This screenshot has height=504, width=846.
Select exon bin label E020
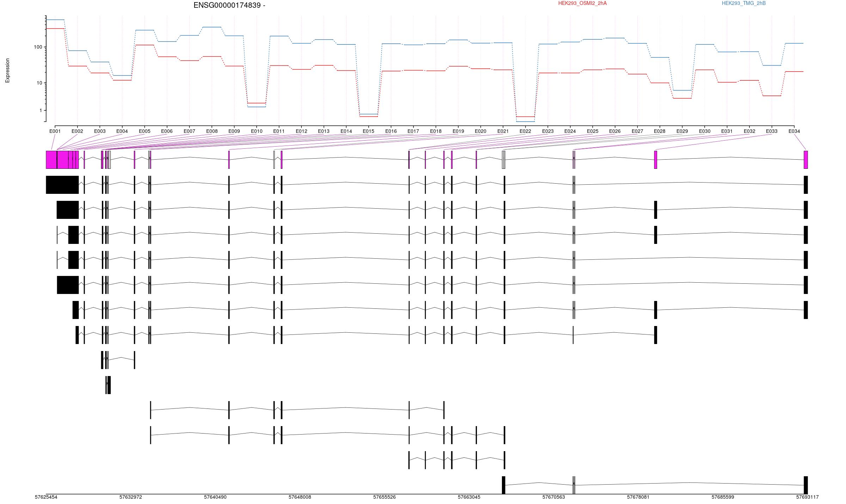point(480,131)
